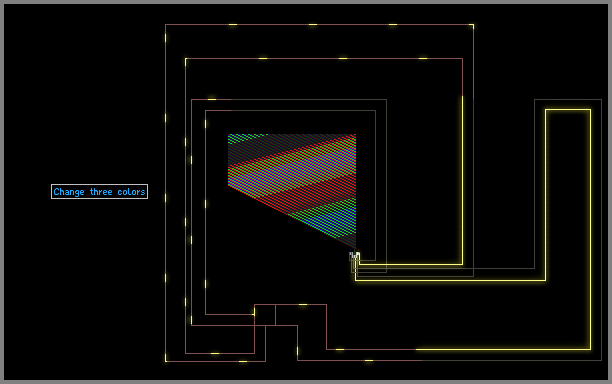Select the leftmost vertical wire of the circuit
The image size is (612, 384).
[x=165, y=193]
